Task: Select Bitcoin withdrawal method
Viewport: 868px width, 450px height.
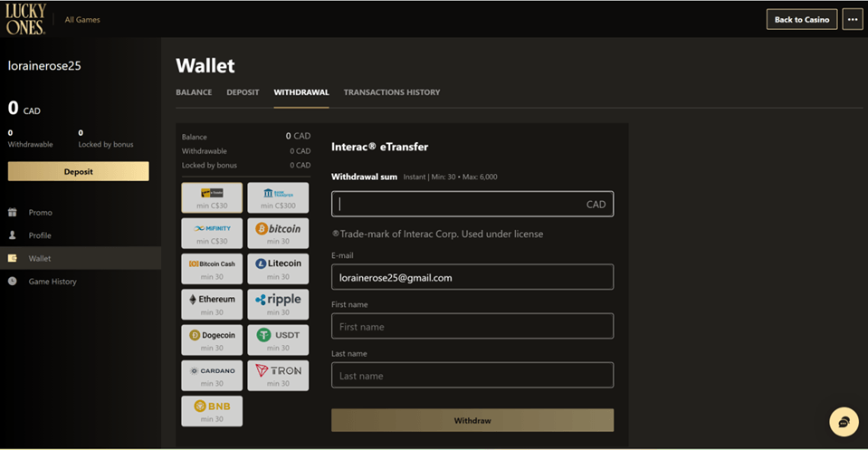Action: point(278,233)
